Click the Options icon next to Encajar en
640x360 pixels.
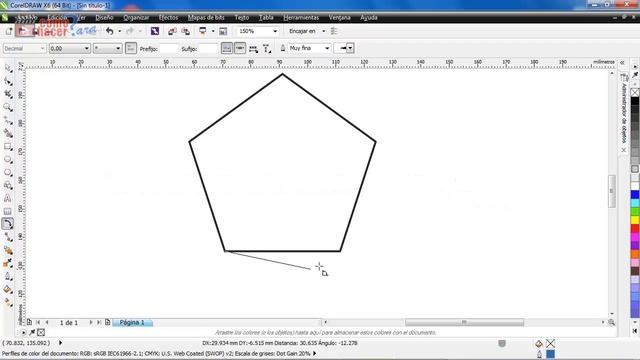click(334, 31)
